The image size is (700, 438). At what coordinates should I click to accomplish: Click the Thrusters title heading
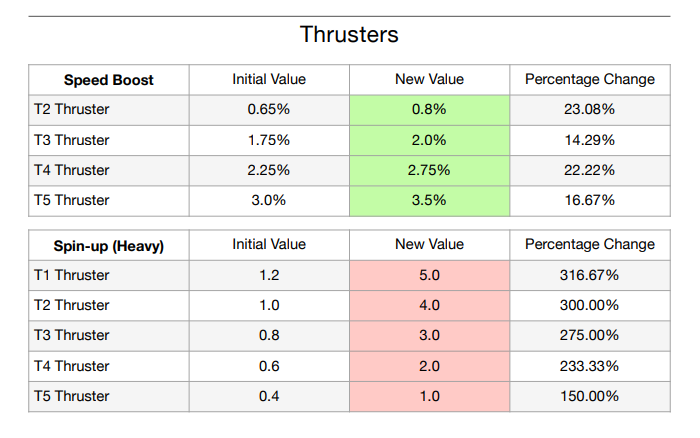[x=349, y=35]
